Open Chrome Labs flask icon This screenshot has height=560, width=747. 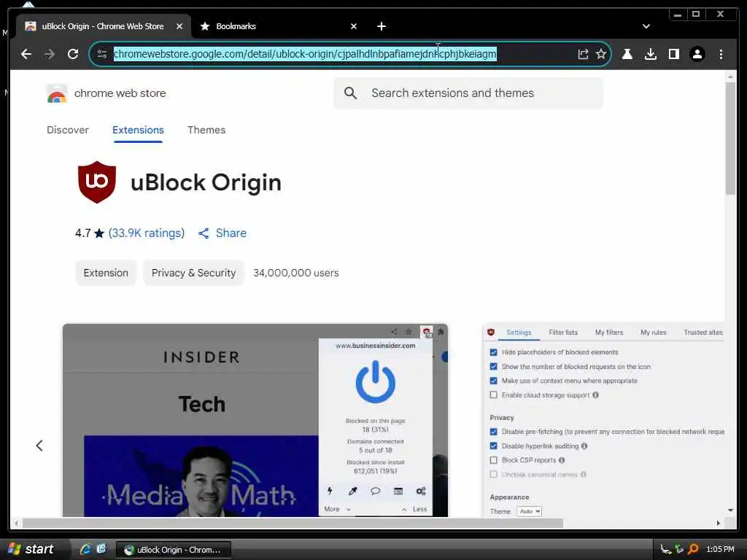pos(627,54)
